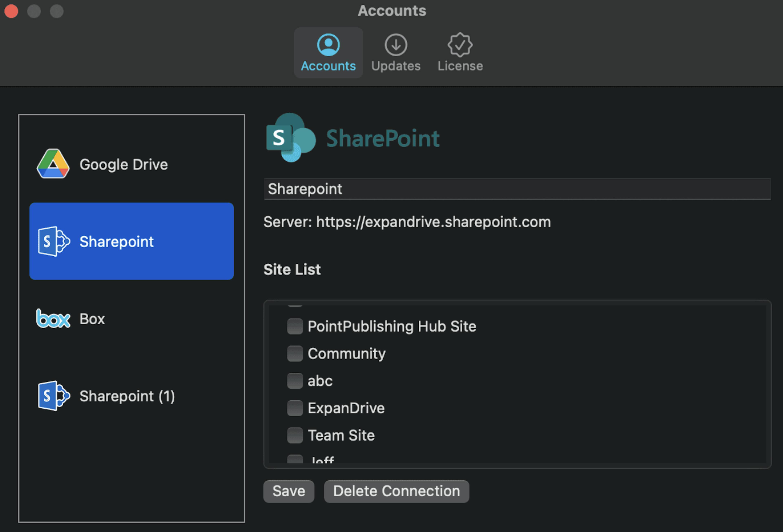783x532 pixels.
Task: Click the License badge checkmark icon
Action: click(x=460, y=45)
